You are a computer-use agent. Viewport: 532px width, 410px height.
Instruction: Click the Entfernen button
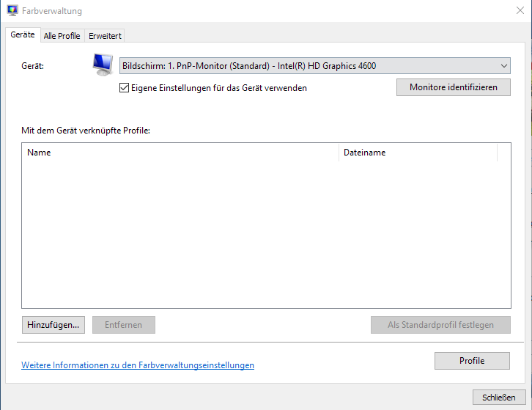[123, 325]
